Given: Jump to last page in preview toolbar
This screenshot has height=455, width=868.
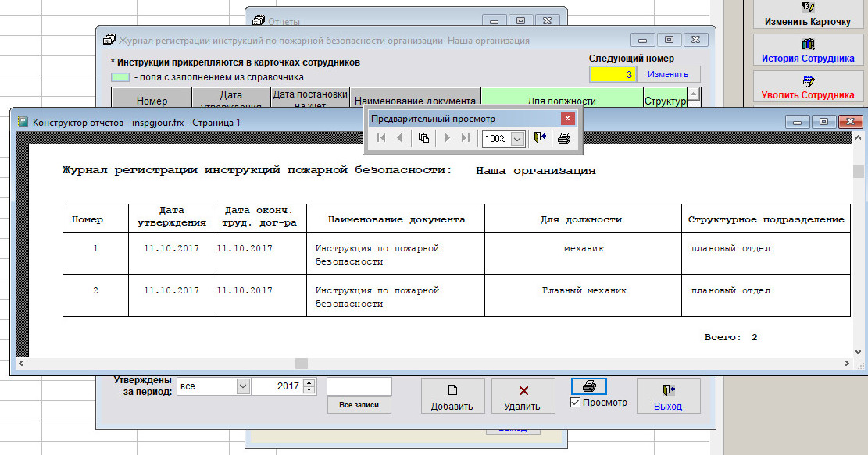Looking at the screenshot, I should [x=466, y=138].
